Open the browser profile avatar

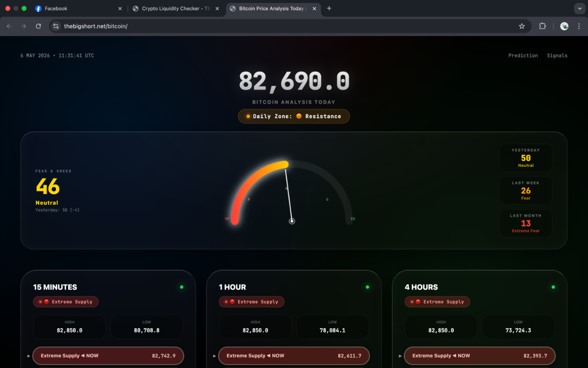click(564, 26)
